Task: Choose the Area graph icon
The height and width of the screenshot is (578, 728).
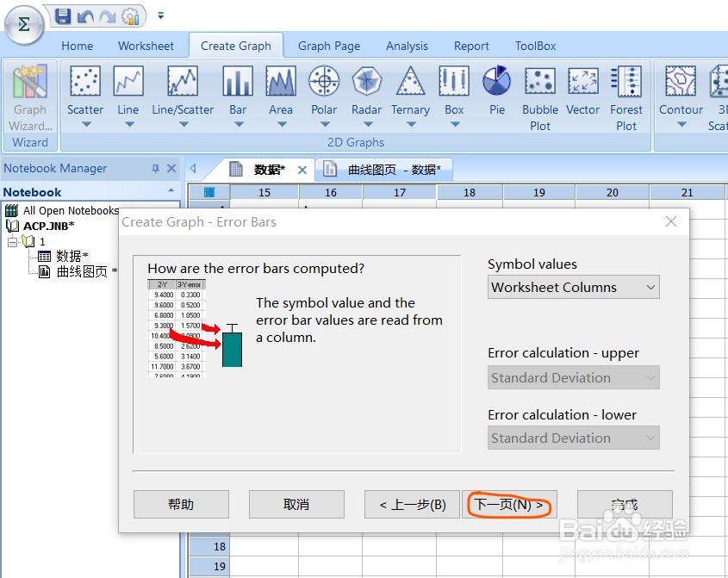Action: pos(281,81)
